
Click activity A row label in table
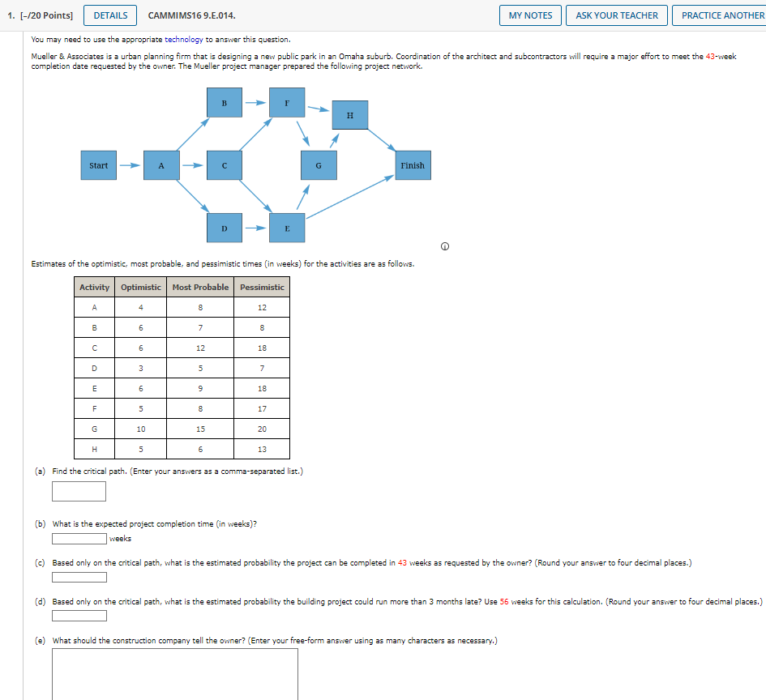tap(94, 308)
